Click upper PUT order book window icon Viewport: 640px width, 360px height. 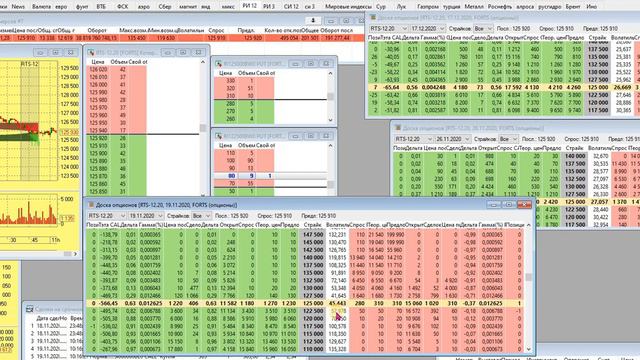point(218,64)
